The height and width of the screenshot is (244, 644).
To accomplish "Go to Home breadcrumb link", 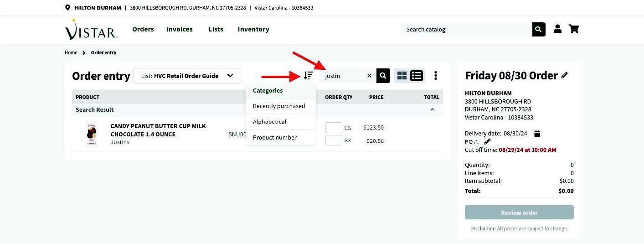I will [71, 52].
